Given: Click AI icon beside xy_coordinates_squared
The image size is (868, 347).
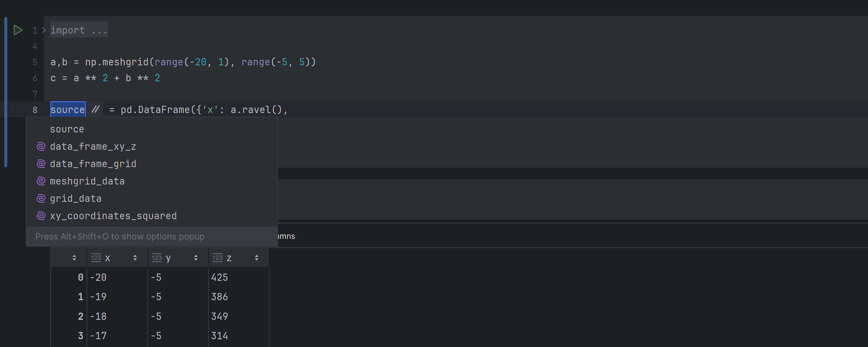Looking at the screenshot, I should pyautogui.click(x=41, y=216).
